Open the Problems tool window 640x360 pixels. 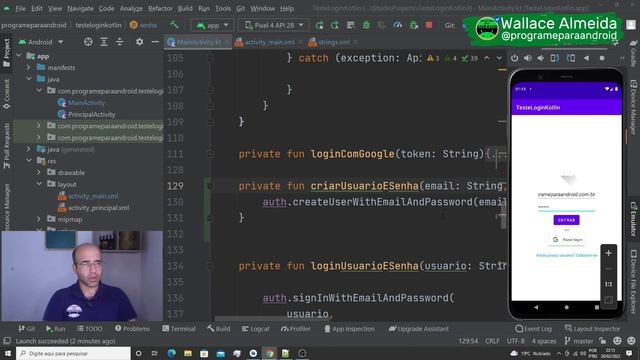tap(132, 329)
